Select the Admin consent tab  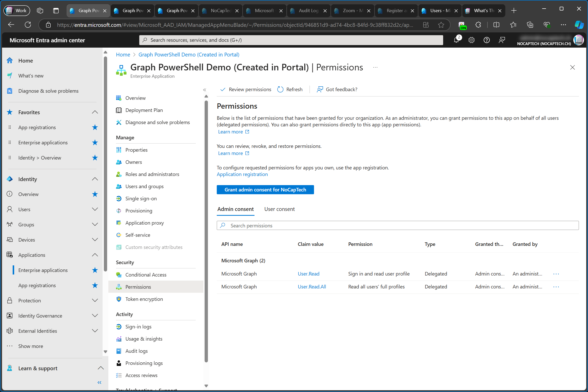pyautogui.click(x=235, y=209)
